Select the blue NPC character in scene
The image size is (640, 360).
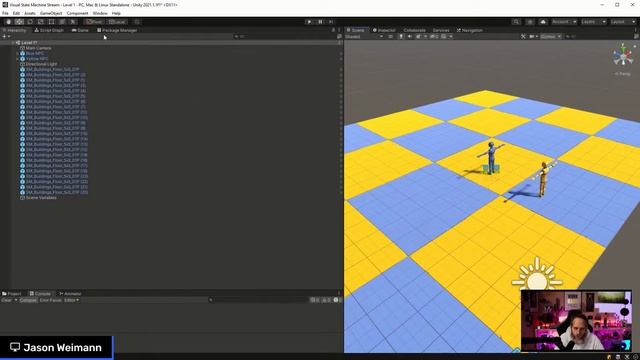tap(491, 158)
